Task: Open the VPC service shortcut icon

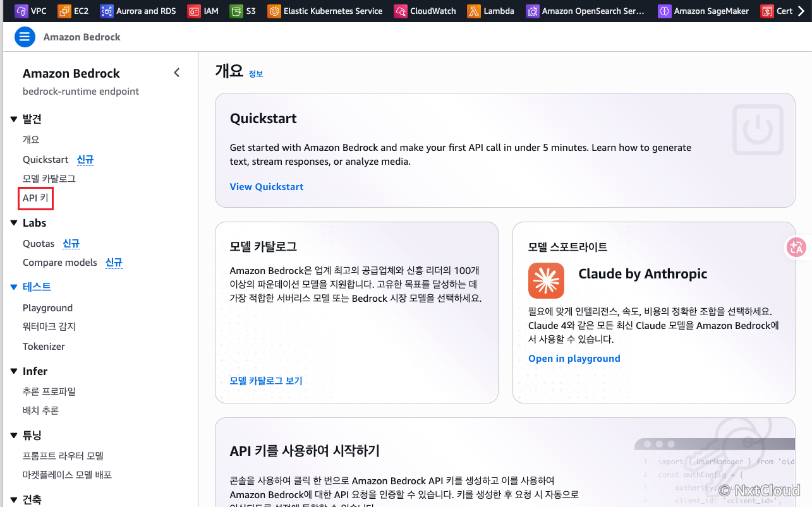Action: coord(21,11)
